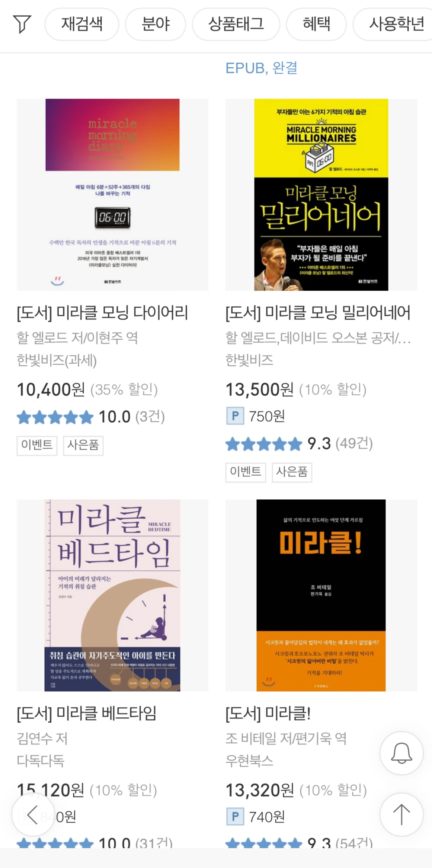This screenshot has width=432, height=868.
Task: Open the [도서] 미라클 모닝 다이어리 title link
Action: [102, 313]
